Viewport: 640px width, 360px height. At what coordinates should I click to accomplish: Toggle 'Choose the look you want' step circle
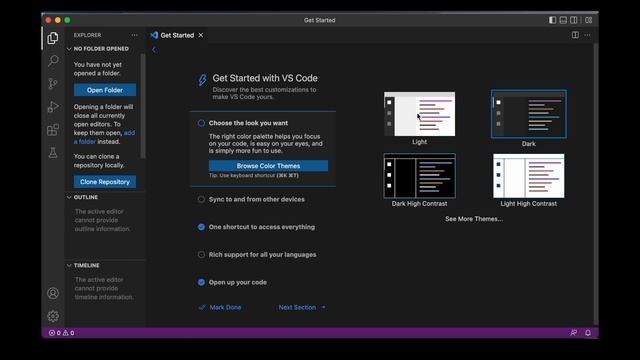click(x=201, y=123)
